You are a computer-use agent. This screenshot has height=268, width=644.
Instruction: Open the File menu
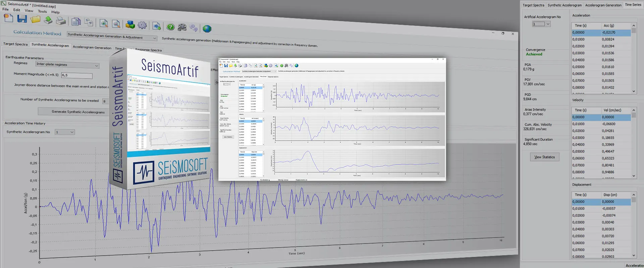tap(5, 9)
